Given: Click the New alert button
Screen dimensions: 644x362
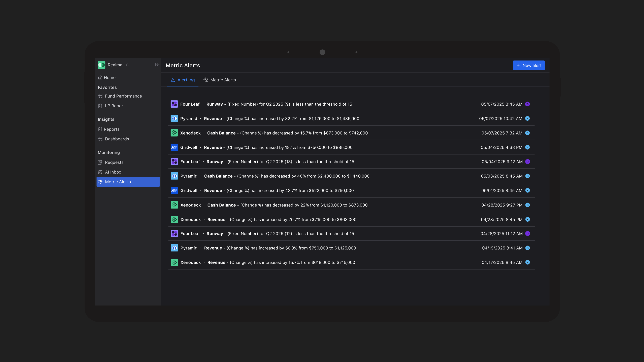Looking at the screenshot, I should coord(528,65).
